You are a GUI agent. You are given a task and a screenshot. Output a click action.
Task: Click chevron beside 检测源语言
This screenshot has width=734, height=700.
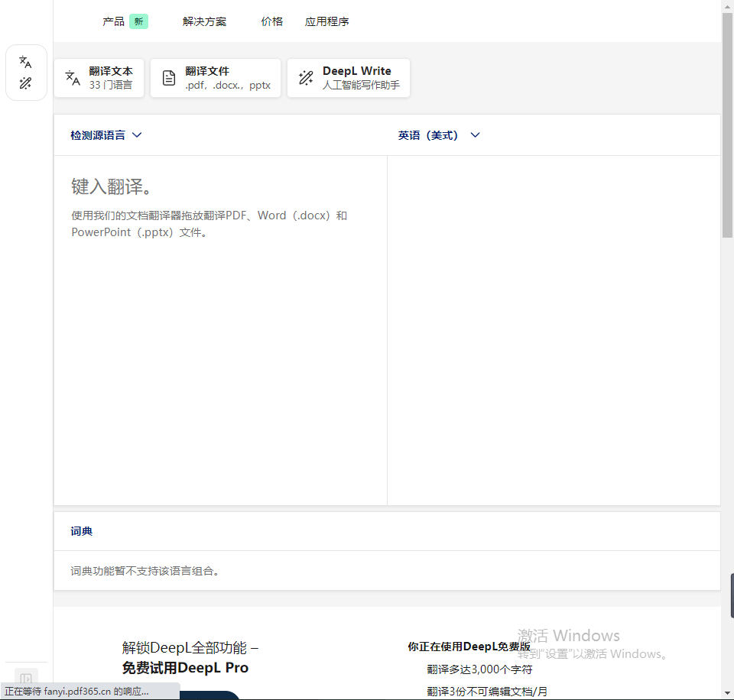tap(137, 135)
